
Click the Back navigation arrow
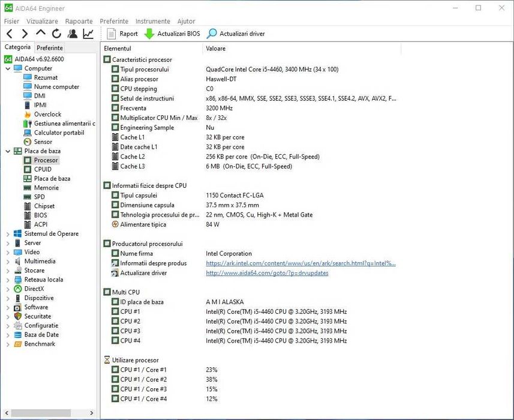10,34
